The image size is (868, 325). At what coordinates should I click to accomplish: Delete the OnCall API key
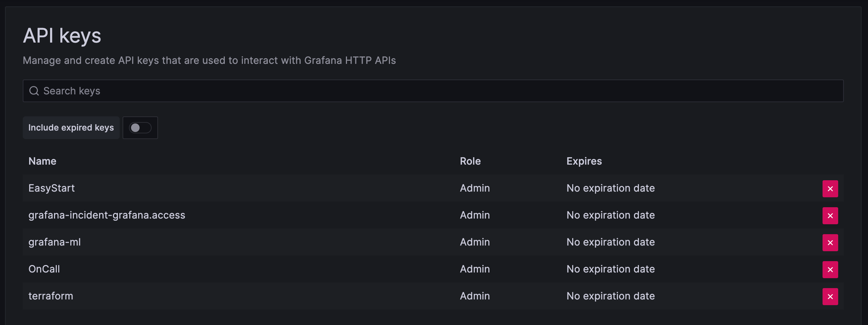point(830,270)
